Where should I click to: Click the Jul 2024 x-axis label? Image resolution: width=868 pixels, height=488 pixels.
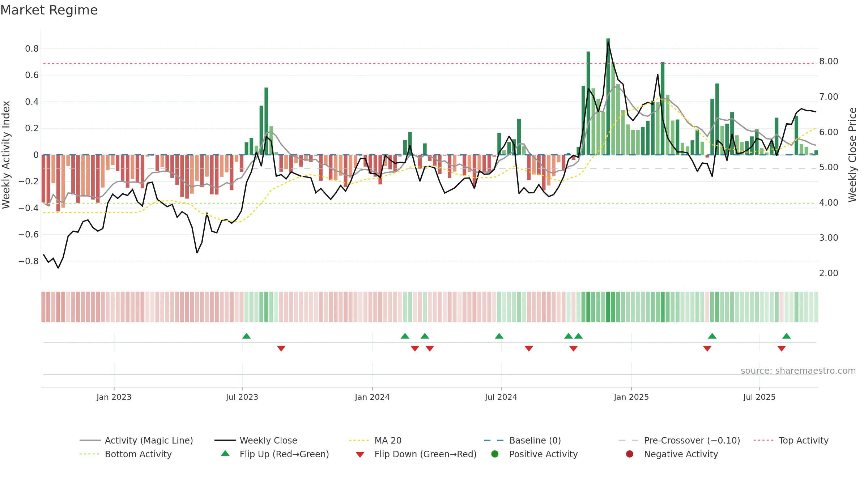point(501,397)
